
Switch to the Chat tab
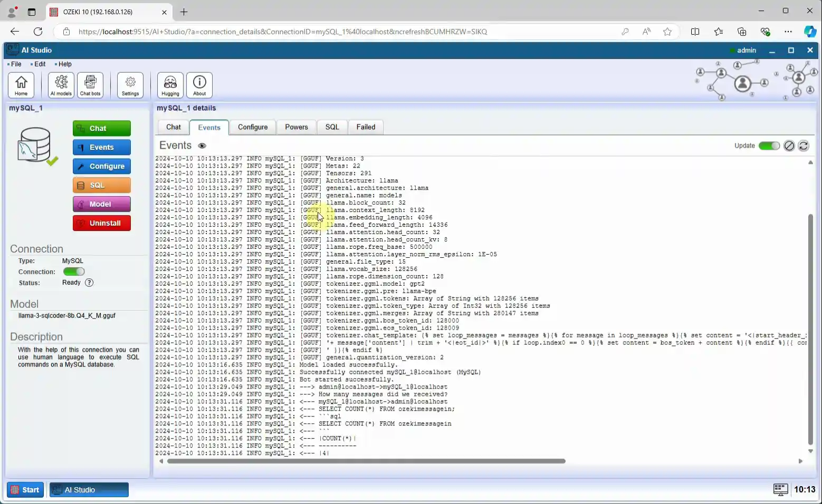(x=174, y=127)
